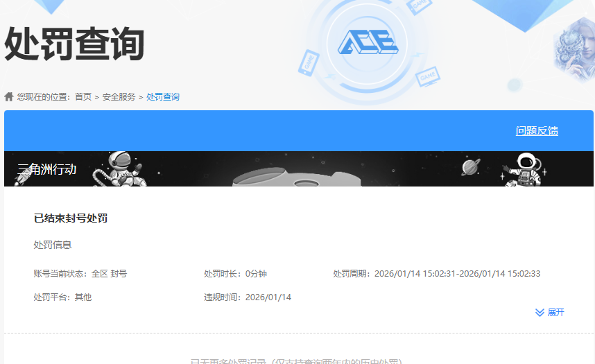Click the ACE logo in the header
595x364 pixels.
tap(368, 42)
